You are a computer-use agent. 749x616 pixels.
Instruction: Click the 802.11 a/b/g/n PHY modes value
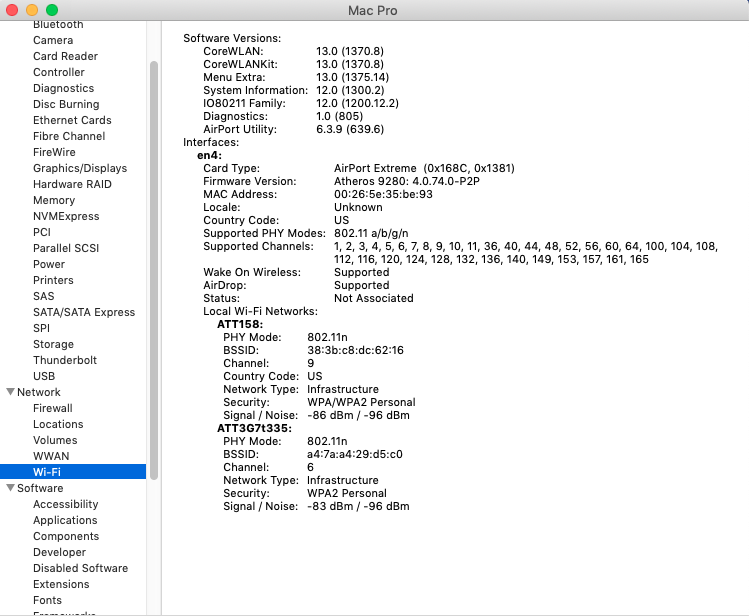[371, 234]
